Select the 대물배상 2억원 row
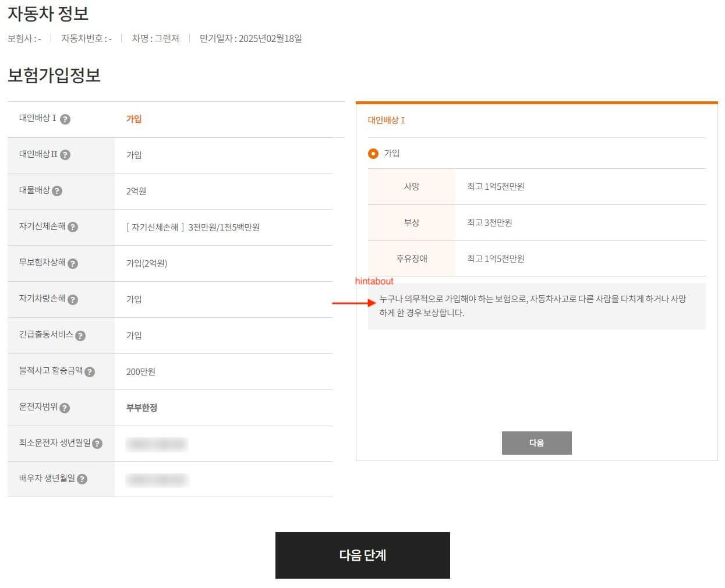The image size is (725, 588). pyautogui.click(x=136, y=191)
